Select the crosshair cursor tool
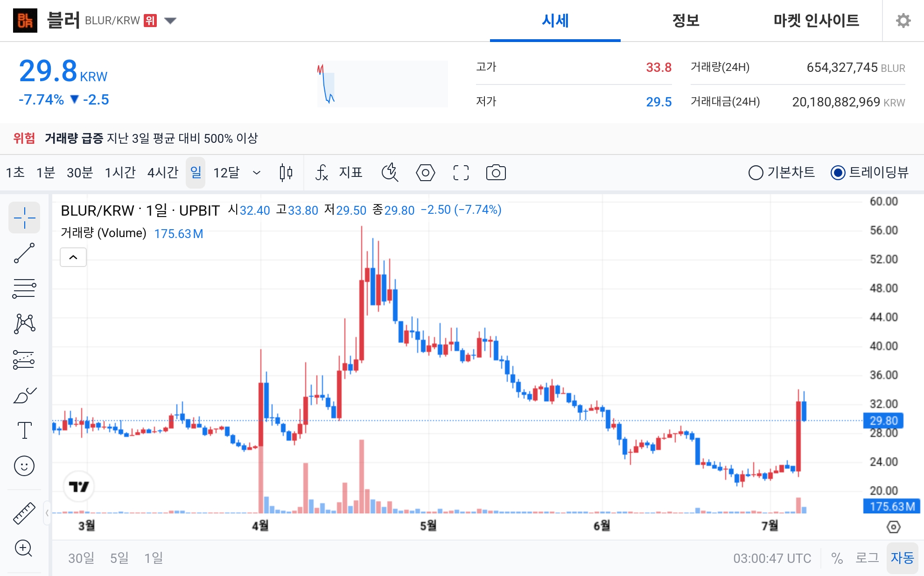This screenshot has width=924, height=576. [24, 218]
